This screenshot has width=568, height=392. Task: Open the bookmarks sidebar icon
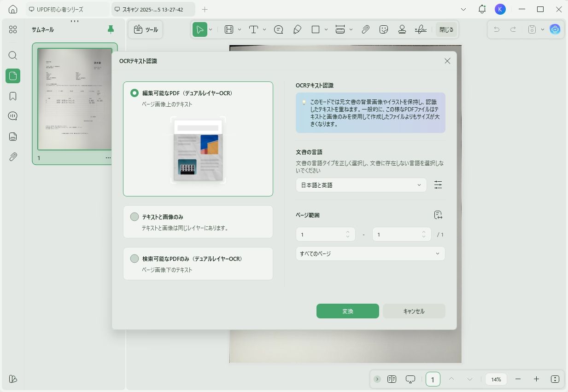point(13,96)
